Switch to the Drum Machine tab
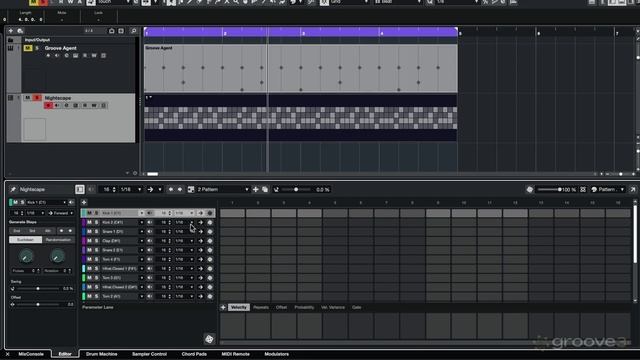This screenshot has height=360, width=640. pyautogui.click(x=102, y=354)
